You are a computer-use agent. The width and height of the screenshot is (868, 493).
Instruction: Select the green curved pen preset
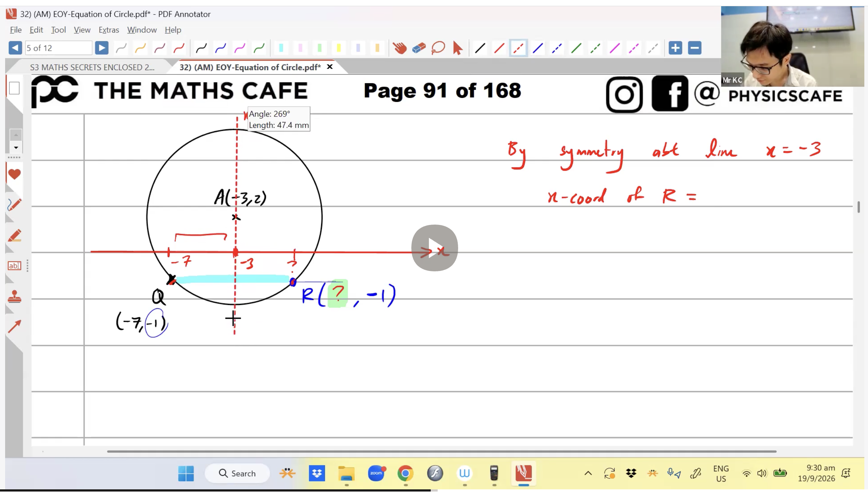pos(259,48)
